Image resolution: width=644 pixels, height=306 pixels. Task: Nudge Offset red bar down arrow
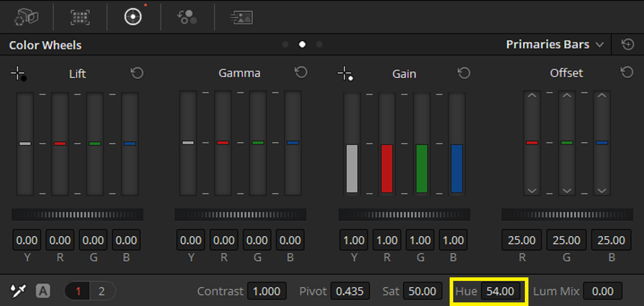pyautogui.click(x=532, y=190)
